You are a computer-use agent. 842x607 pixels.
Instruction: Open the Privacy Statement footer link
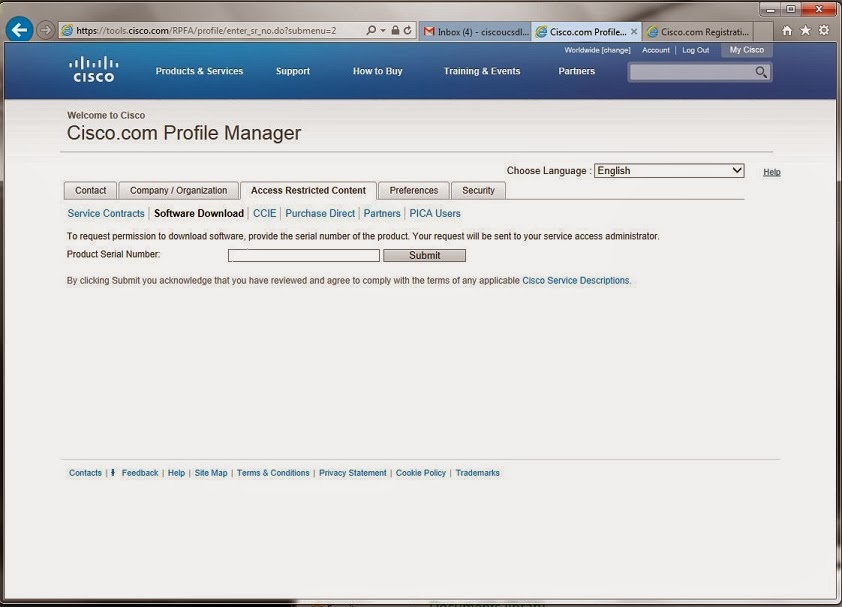click(x=352, y=473)
